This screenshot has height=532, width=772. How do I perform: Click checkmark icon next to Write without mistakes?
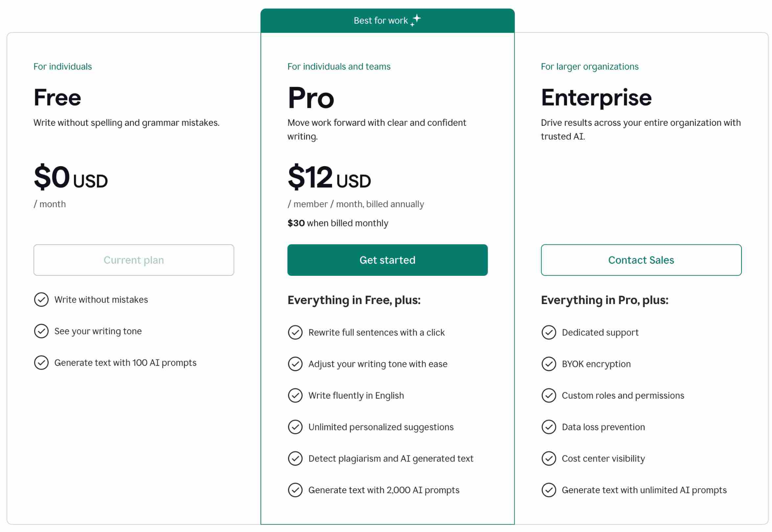coord(41,300)
